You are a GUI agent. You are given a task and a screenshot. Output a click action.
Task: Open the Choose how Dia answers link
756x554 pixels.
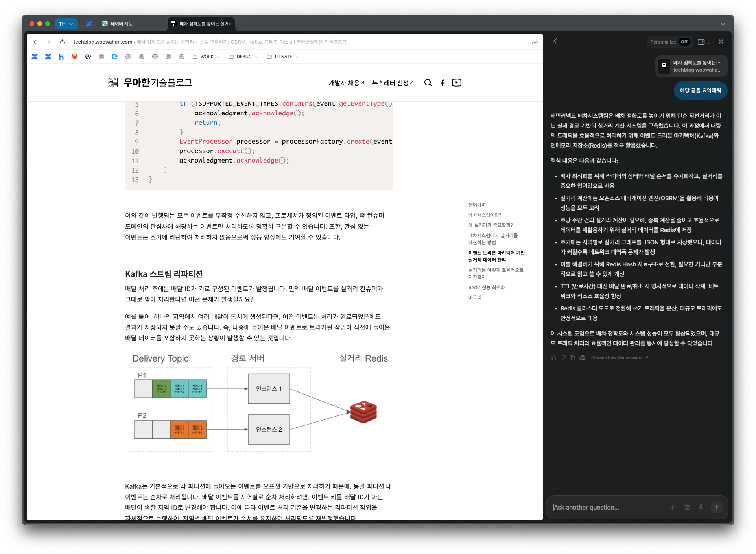[x=619, y=358]
